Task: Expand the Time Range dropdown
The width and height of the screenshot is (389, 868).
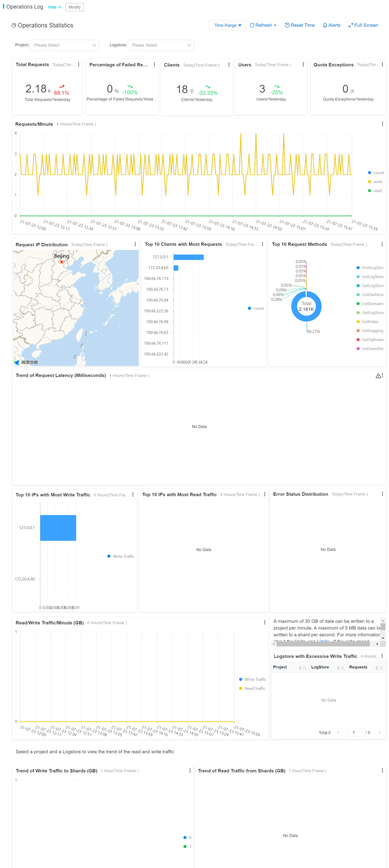Action: point(227,25)
